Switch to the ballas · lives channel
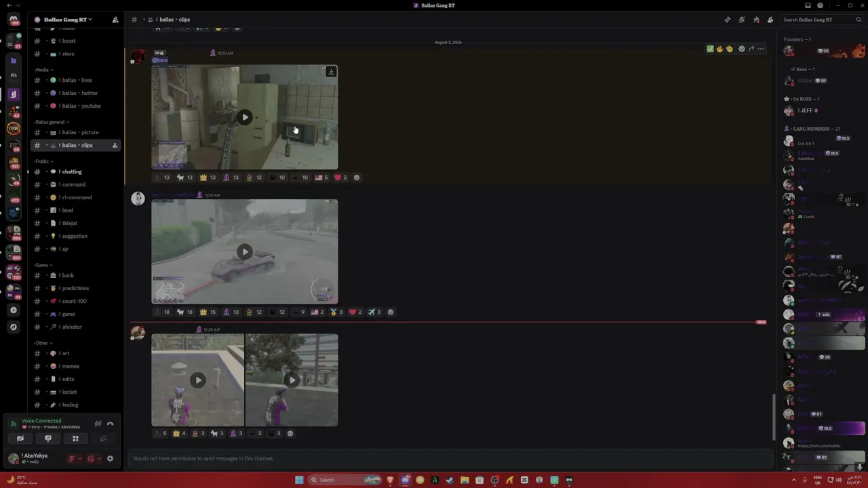Image resolution: width=868 pixels, height=488 pixels. pyautogui.click(x=77, y=80)
